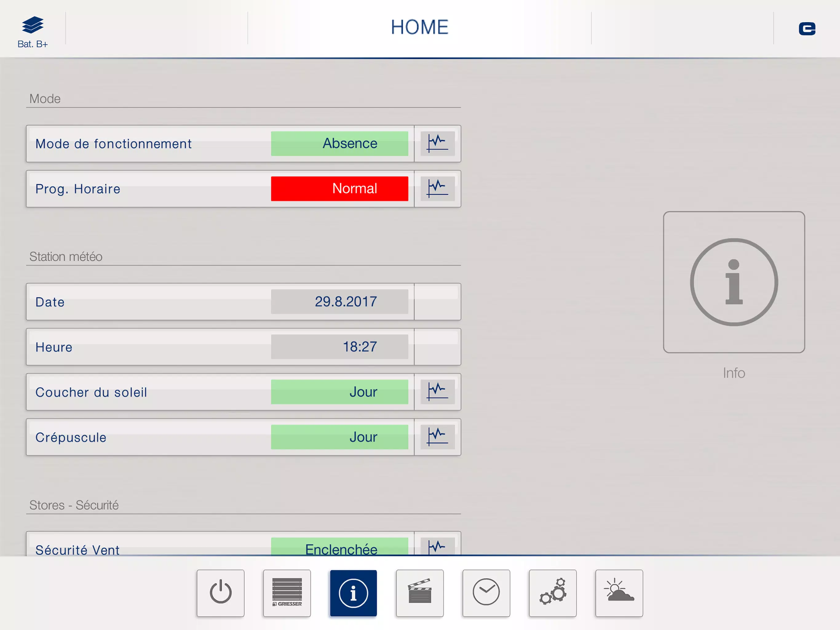The width and height of the screenshot is (840, 630).
Task: Click the Mode de fonctionnement label
Action: pyautogui.click(x=113, y=144)
